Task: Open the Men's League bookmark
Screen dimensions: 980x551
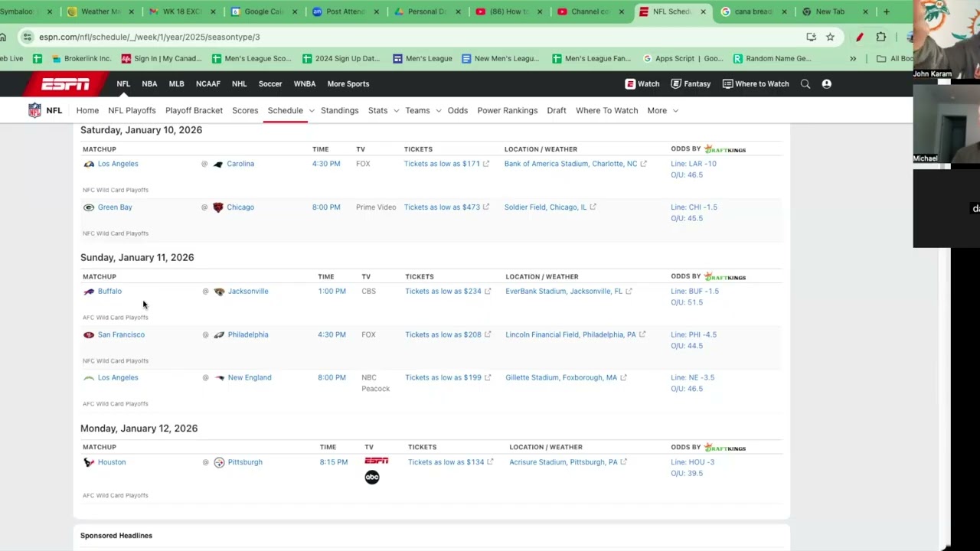Action: click(x=422, y=58)
